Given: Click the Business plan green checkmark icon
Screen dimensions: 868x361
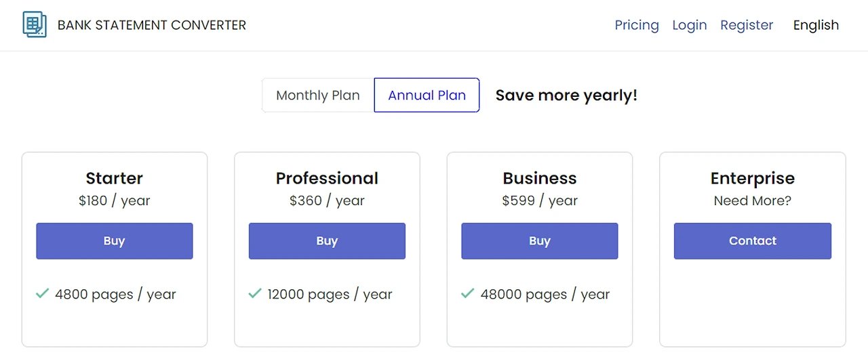Looking at the screenshot, I should (x=467, y=294).
